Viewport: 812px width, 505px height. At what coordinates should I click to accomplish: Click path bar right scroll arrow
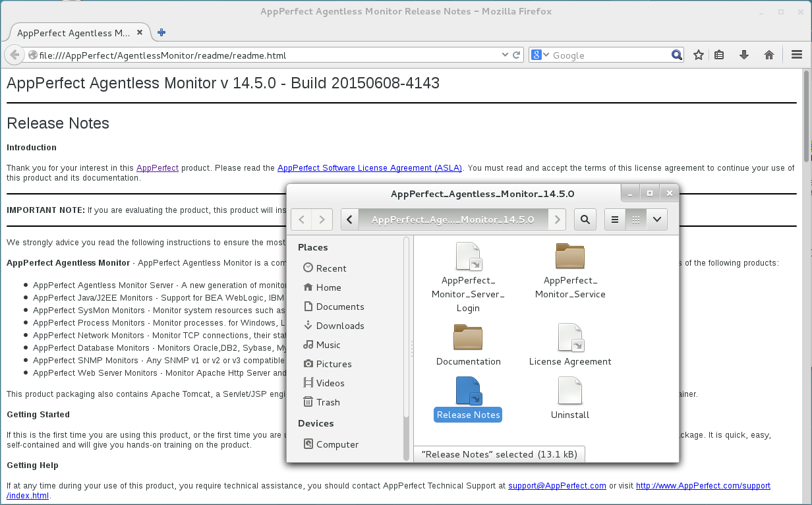tap(558, 220)
